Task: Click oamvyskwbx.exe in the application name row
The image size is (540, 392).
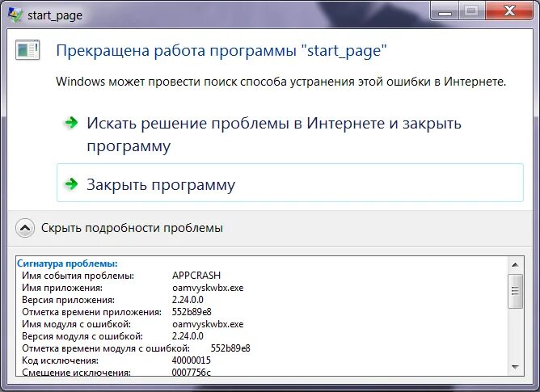Action: [x=208, y=288]
